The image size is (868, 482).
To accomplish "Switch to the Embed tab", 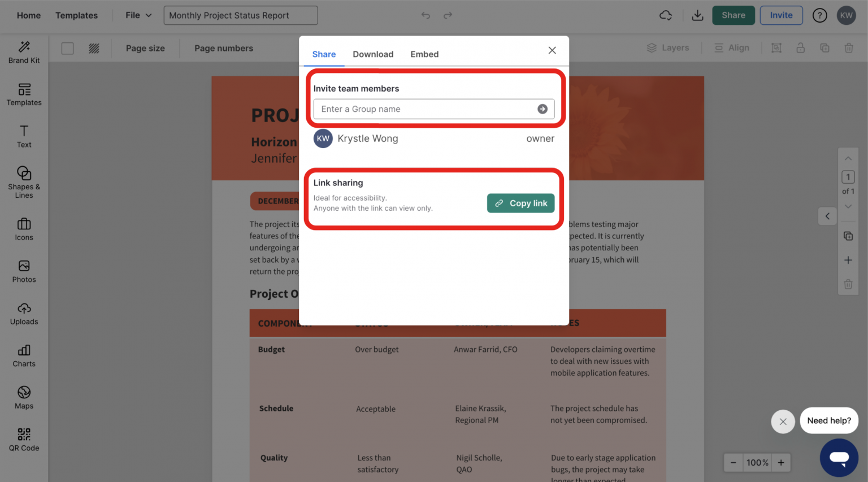I will (424, 54).
